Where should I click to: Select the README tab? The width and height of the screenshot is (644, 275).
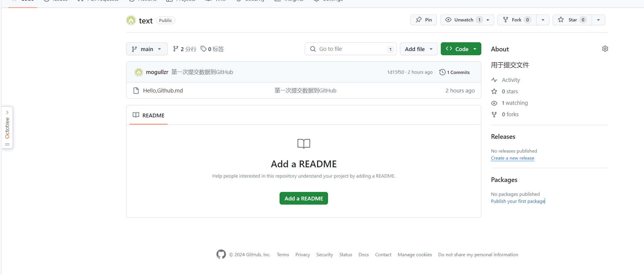coord(149,115)
